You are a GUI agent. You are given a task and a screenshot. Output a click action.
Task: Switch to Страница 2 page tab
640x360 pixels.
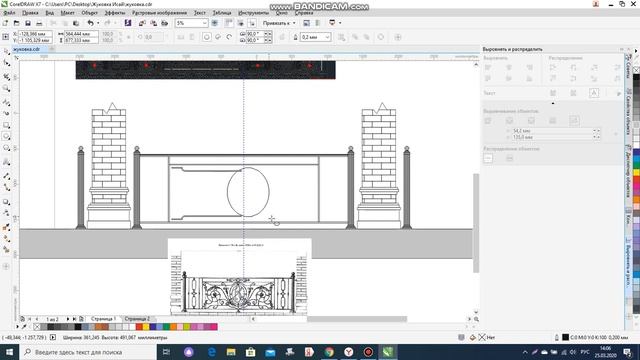point(137,319)
